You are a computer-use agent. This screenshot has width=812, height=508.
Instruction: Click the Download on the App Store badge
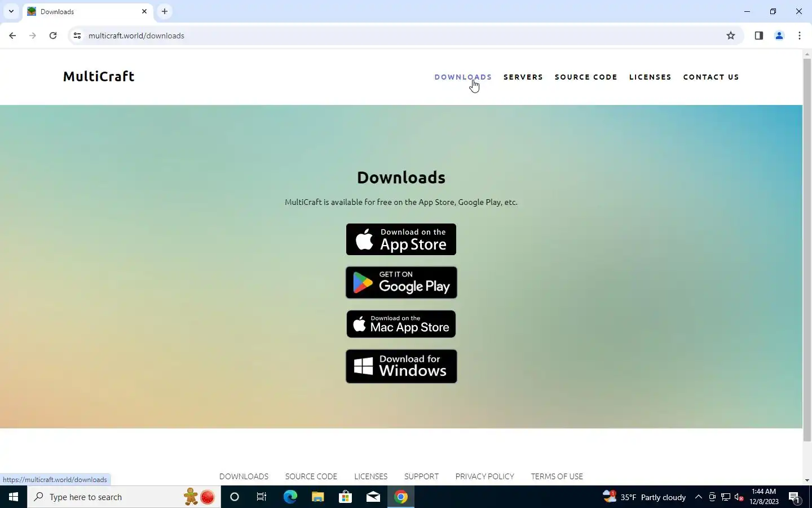tap(401, 239)
